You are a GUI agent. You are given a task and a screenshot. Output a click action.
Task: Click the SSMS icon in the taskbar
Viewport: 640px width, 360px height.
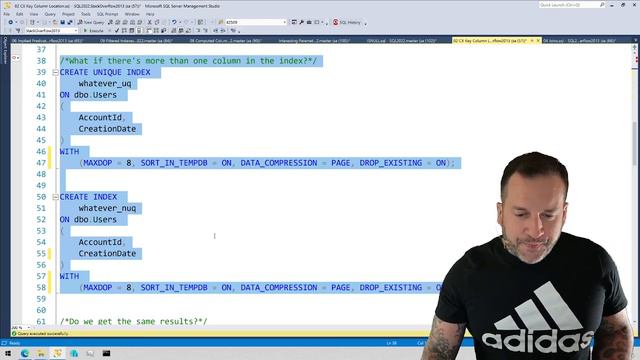point(57,353)
